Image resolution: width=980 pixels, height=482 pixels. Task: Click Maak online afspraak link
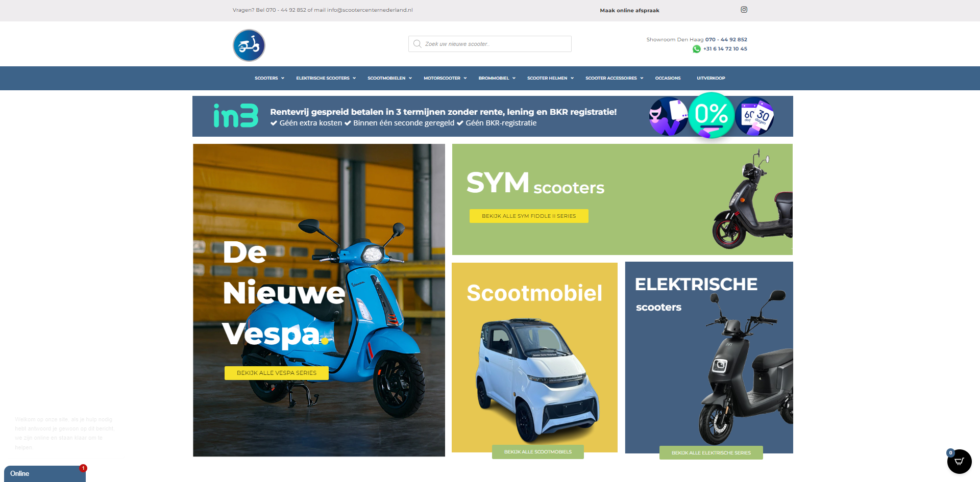pos(629,10)
